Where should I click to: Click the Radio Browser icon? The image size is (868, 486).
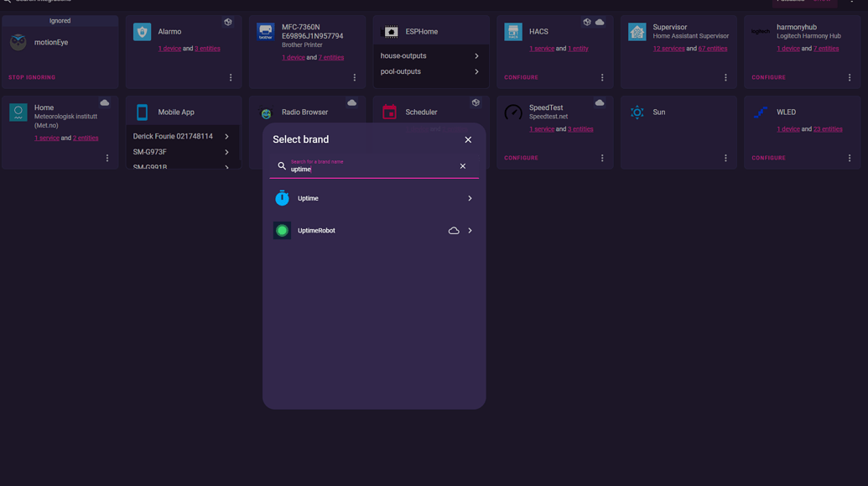coord(265,112)
